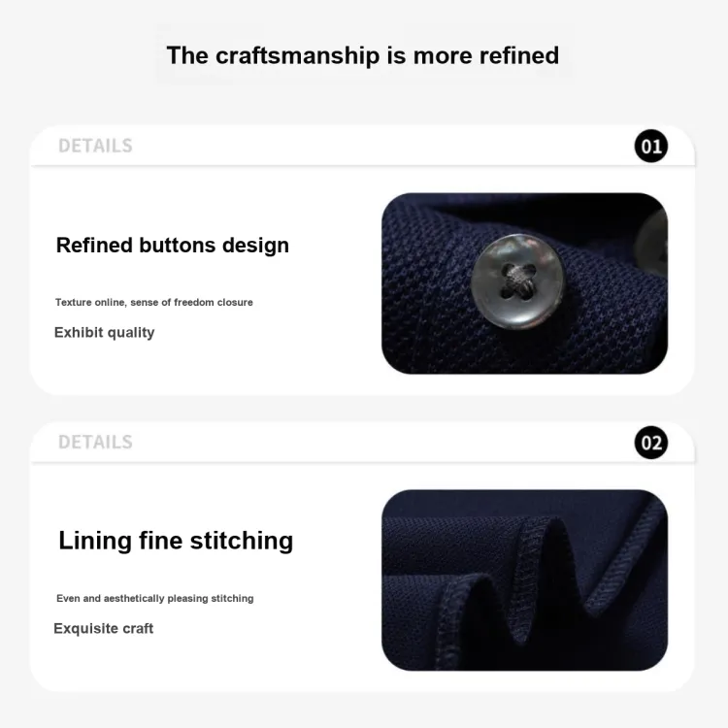Select the 'Lining fine stitching' heading

point(176,541)
